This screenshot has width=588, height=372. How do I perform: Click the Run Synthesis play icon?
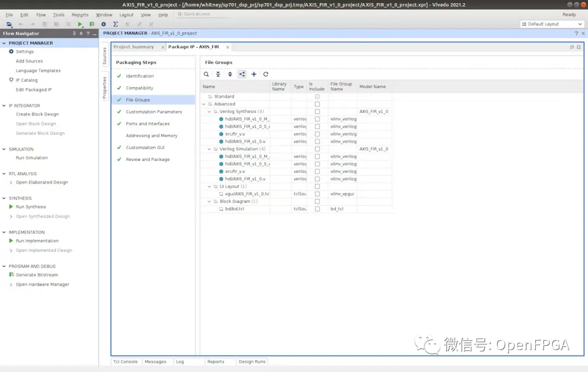(11, 207)
